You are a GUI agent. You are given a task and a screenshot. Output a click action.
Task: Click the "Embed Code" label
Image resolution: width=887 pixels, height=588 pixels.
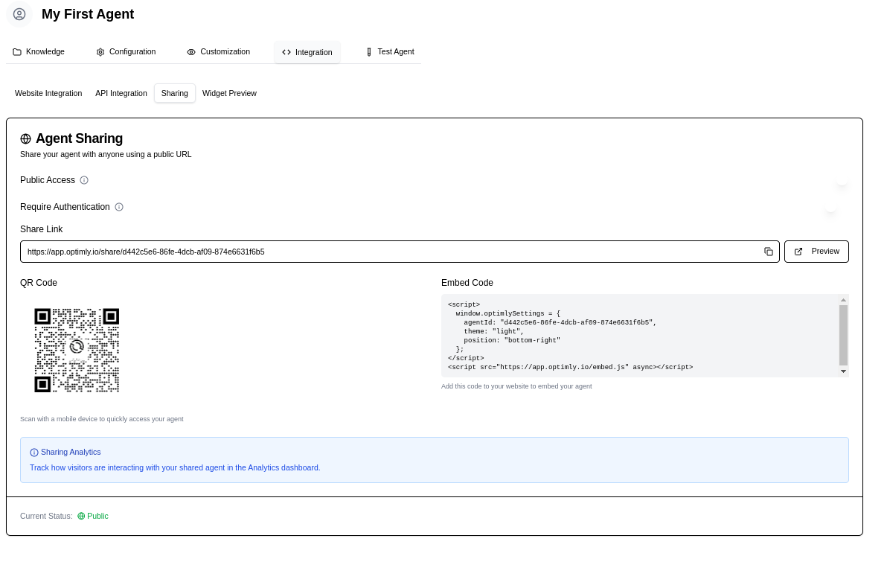tap(467, 283)
